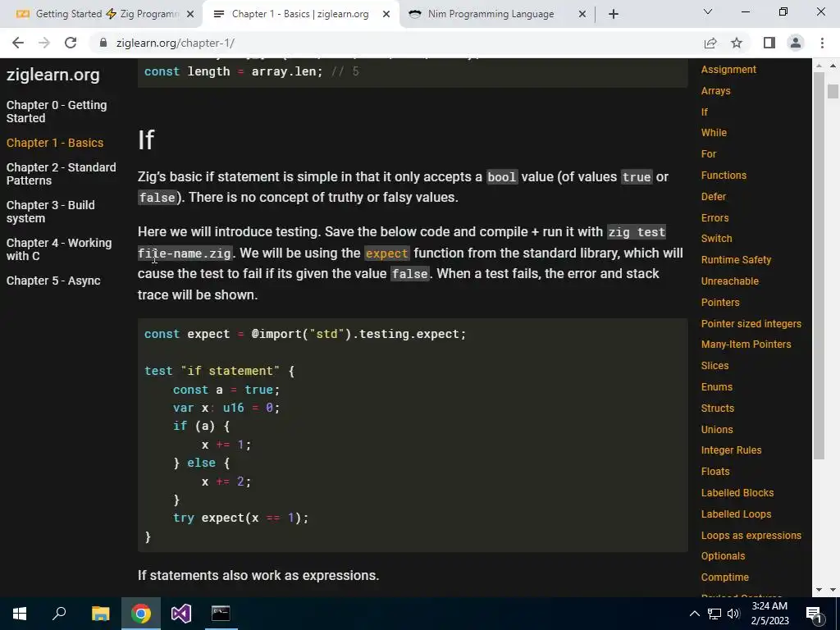Jump to Loops as expressions section
The image size is (840, 630).
(x=751, y=536)
